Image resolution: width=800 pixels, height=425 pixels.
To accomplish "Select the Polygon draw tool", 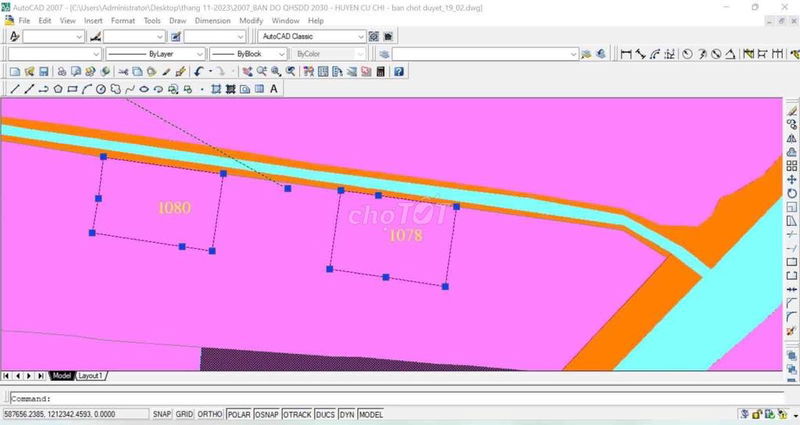I will tap(58, 89).
